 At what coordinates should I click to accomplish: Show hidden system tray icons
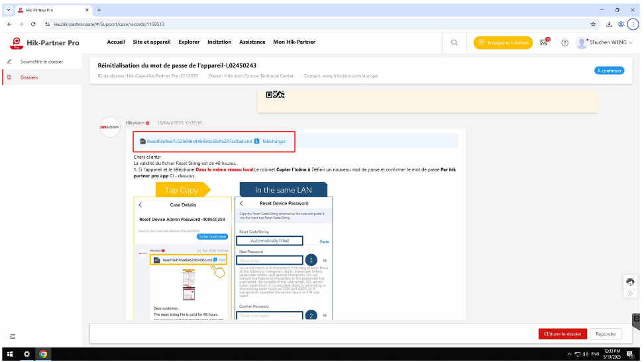click(x=569, y=354)
